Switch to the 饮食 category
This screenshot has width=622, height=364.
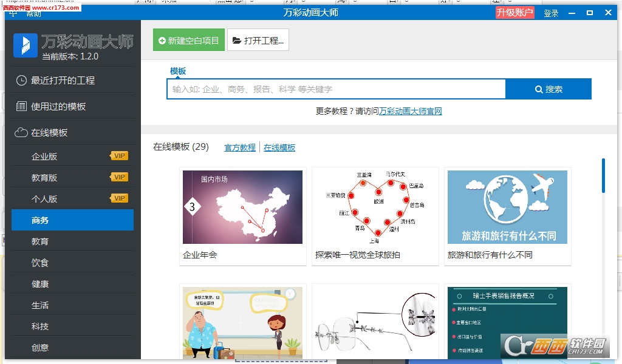(x=40, y=263)
